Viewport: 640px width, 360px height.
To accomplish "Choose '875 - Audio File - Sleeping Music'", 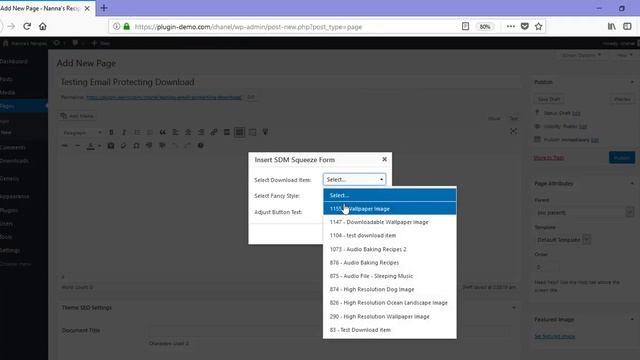I will [x=390, y=276].
